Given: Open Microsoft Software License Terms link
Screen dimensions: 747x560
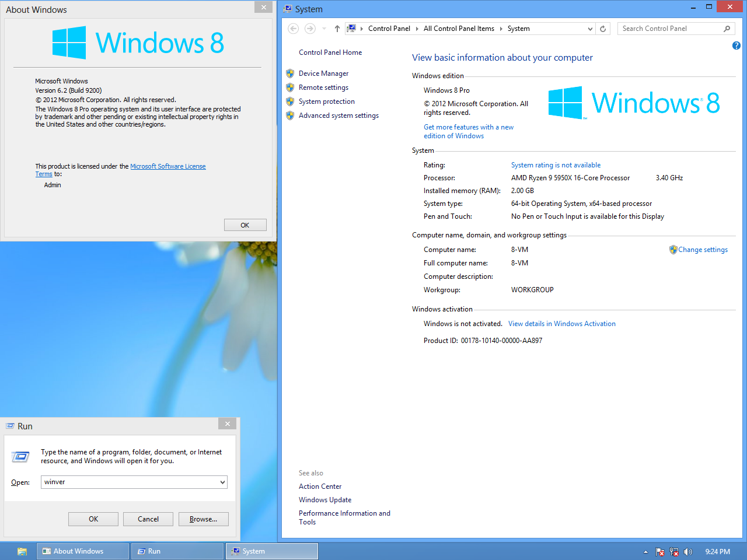Looking at the screenshot, I should (x=167, y=166).
